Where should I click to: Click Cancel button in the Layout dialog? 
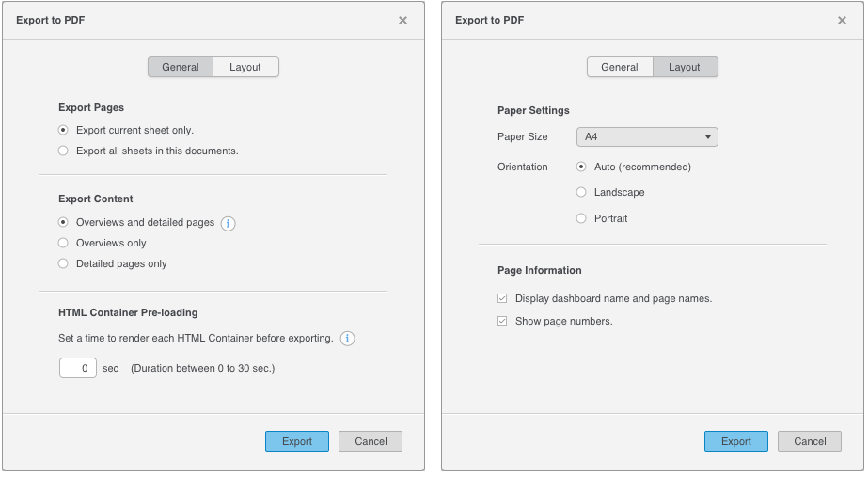pos(810,441)
